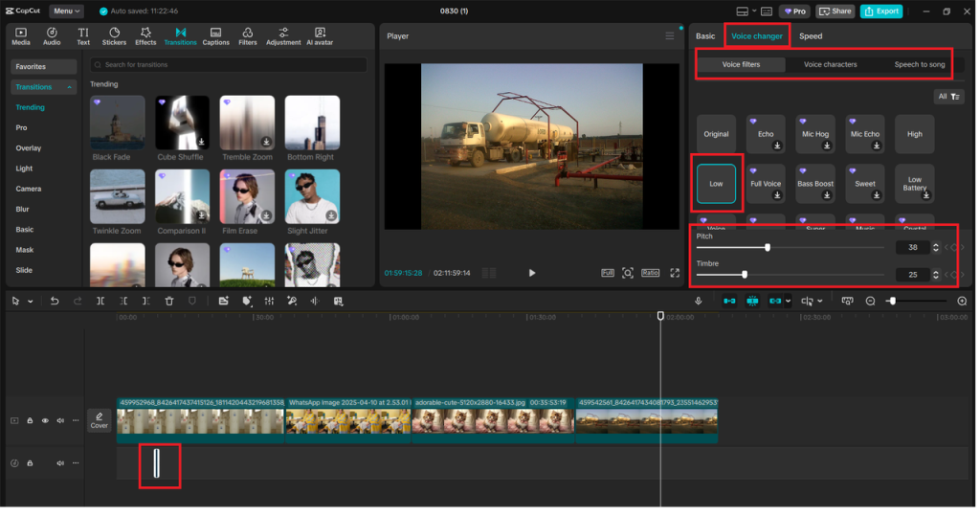Click the fullscreen player icon

coord(675,273)
